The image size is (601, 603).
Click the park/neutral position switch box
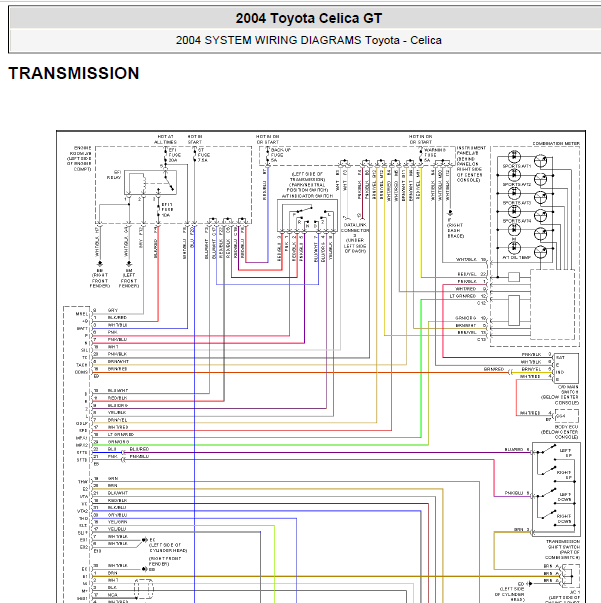pyautogui.click(x=307, y=215)
